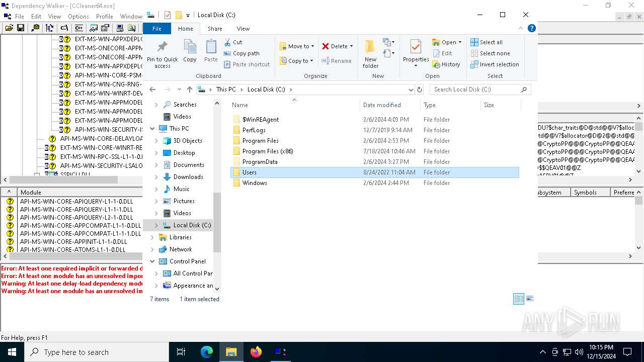Toggle the C:\ full paths toolbar icon in Dependency Walker
644x362 pixels.
[x=64, y=28]
